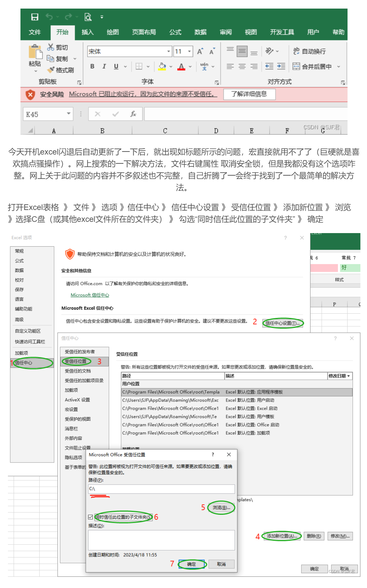The width and height of the screenshot is (367, 588).
Task: Open the font size 11 dropdown
Action: (190, 51)
